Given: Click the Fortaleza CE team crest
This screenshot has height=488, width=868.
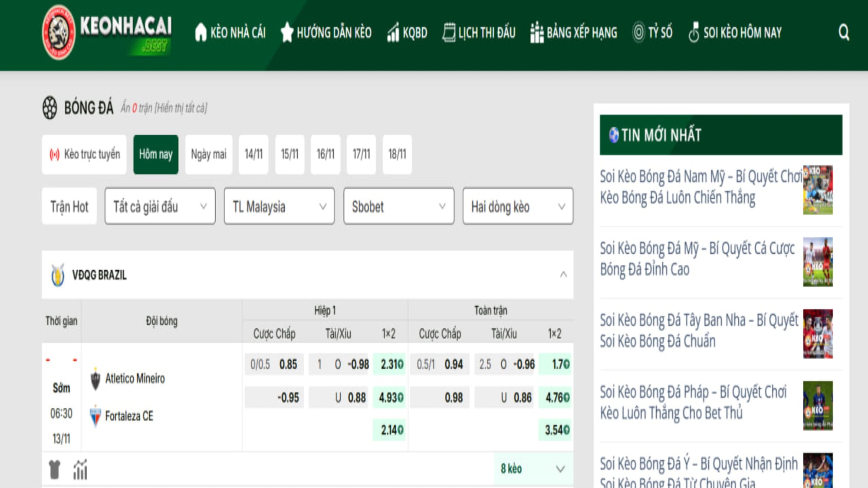Looking at the screenshot, I should coord(95,416).
